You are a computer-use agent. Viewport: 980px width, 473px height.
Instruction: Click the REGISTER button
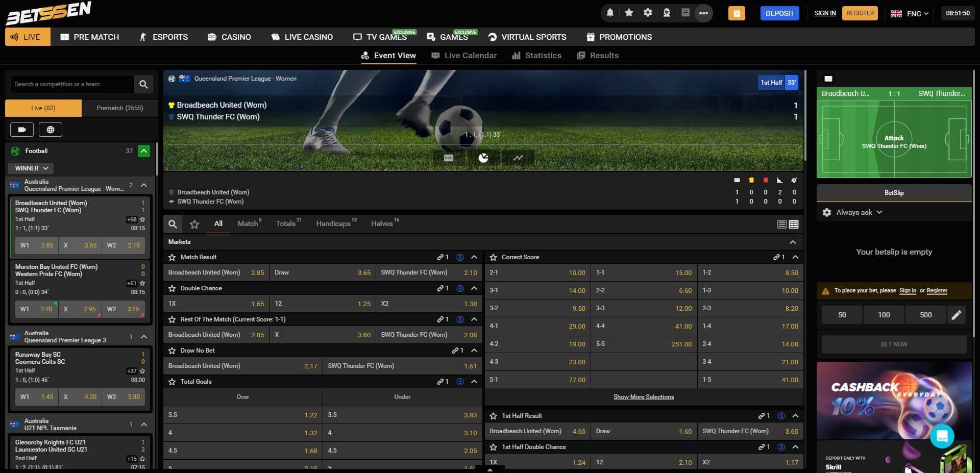[x=860, y=13]
